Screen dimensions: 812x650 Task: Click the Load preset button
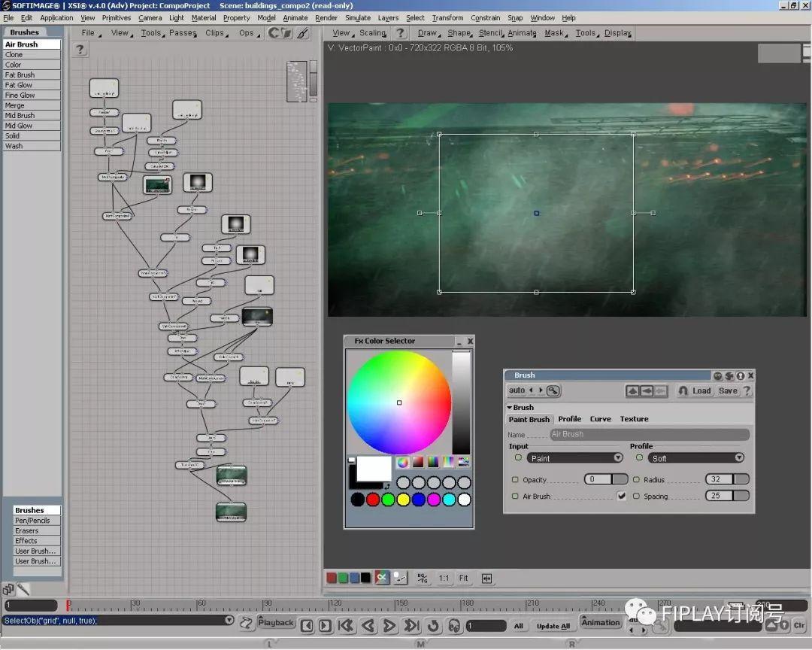pyautogui.click(x=701, y=390)
